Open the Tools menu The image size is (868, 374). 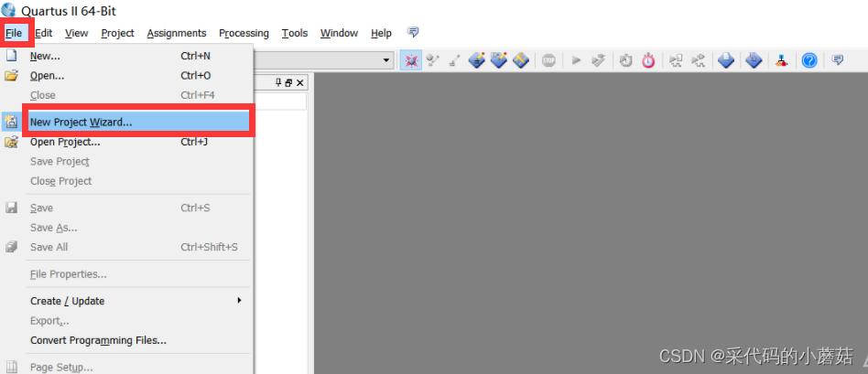[295, 33]
